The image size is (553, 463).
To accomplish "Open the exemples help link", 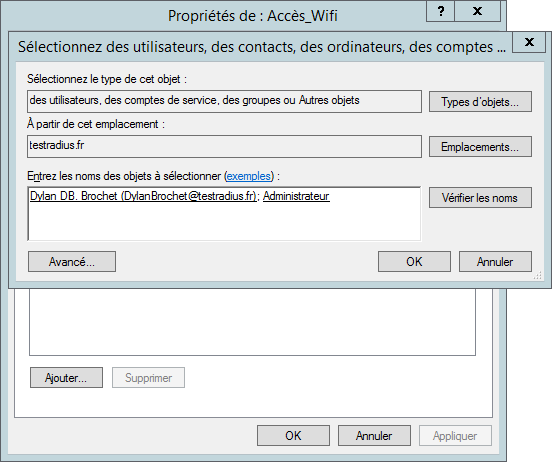I will coord(249,176).
